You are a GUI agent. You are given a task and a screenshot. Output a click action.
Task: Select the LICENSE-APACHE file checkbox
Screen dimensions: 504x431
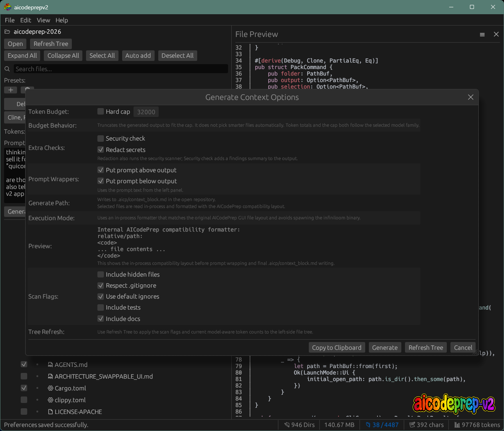point(24,412)
